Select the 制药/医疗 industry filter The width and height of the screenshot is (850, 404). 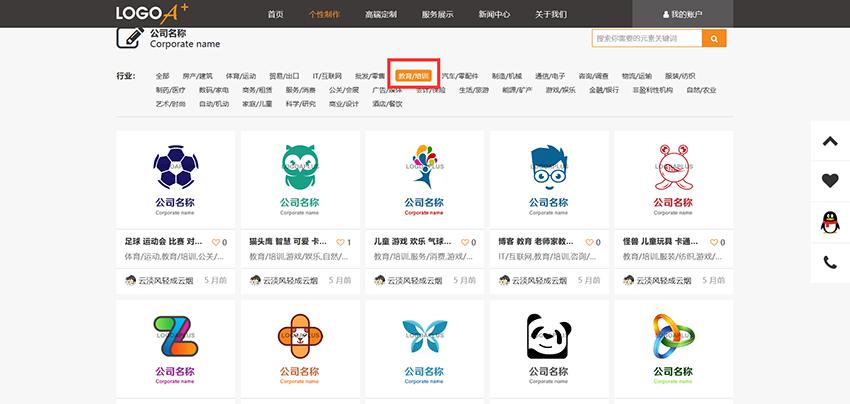pos(170,90)
